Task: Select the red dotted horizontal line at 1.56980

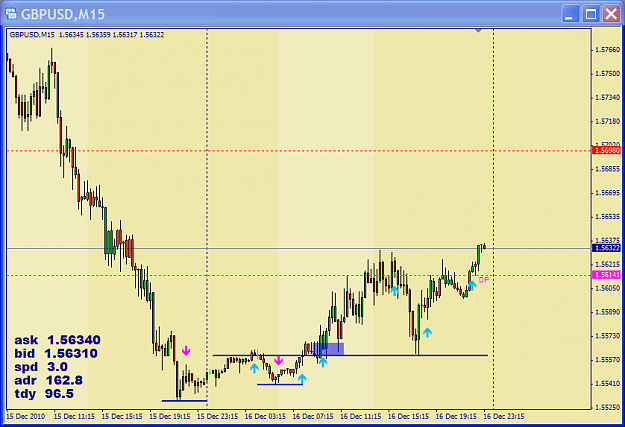Action: pyautogui.click(x=299, y=151)
